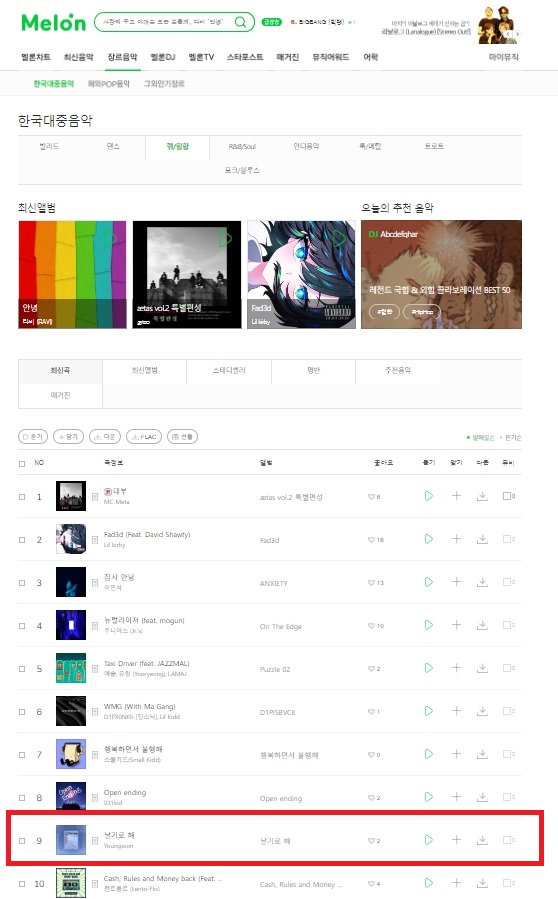Select checkbox for track 9
Screen dimensions: 558x899
(x=22, y=841)
